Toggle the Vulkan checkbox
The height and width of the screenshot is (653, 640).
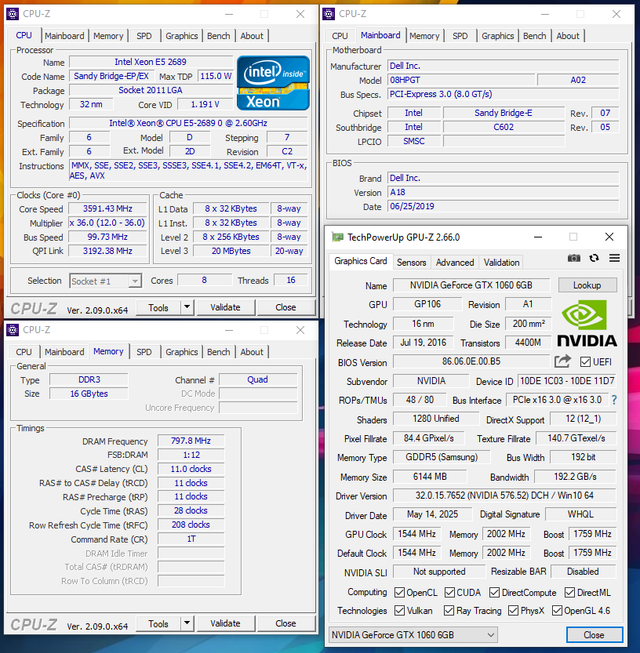coord(399,611)
